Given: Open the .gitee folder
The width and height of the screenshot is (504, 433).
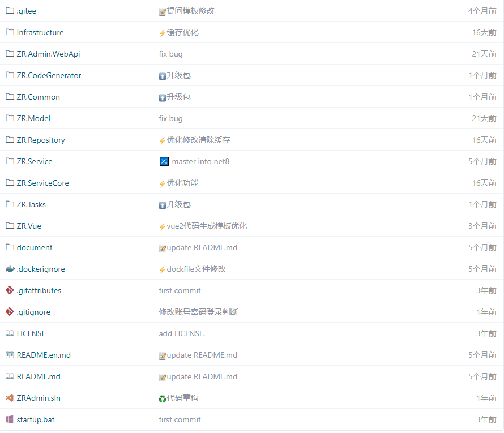Looking at the screenshot, I should (x=27, y=11).
